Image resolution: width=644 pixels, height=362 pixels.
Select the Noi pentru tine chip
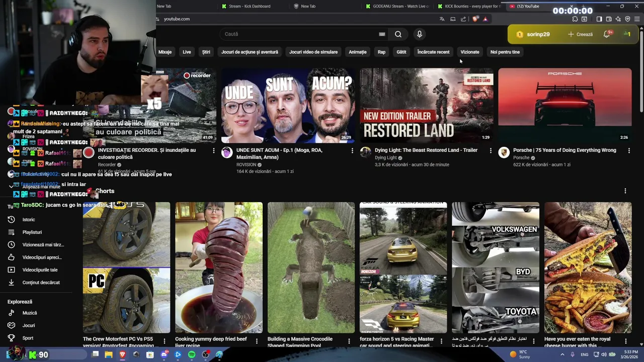505,52
